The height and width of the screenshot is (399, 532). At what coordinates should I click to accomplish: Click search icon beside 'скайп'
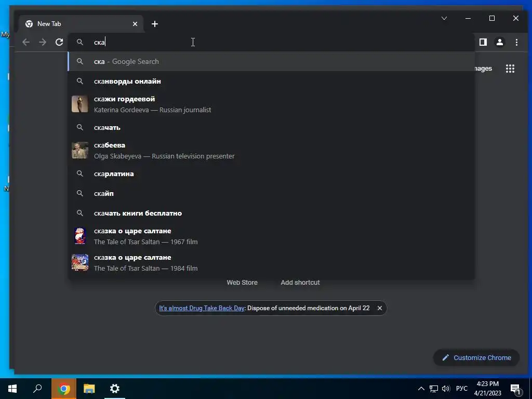[x=79, y=193]
